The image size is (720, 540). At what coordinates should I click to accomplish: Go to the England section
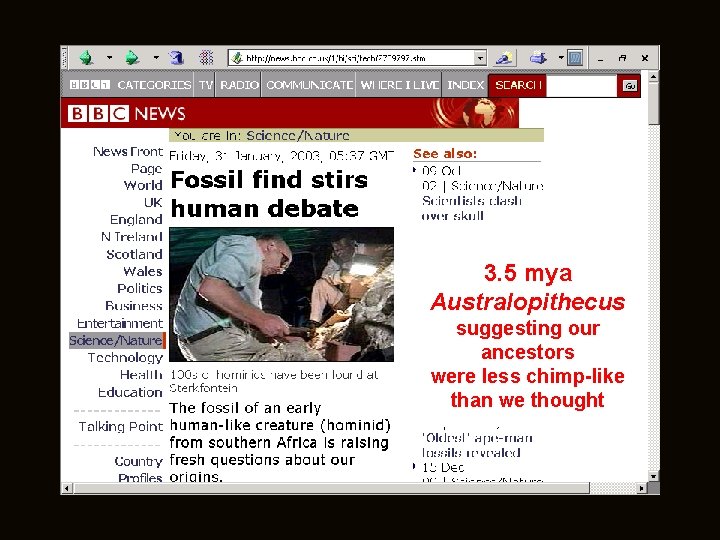click(x=136, y=219)
